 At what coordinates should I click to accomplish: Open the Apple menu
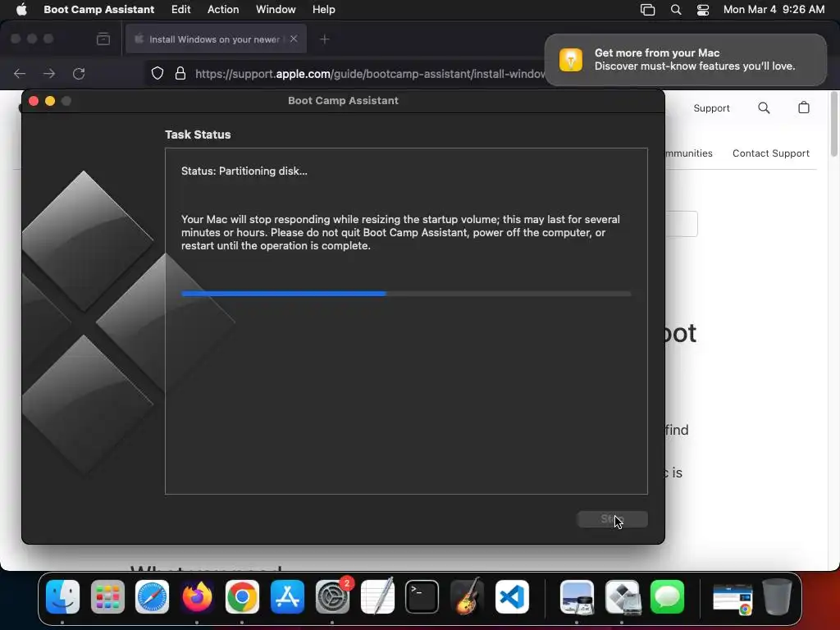tap(21, 10)
